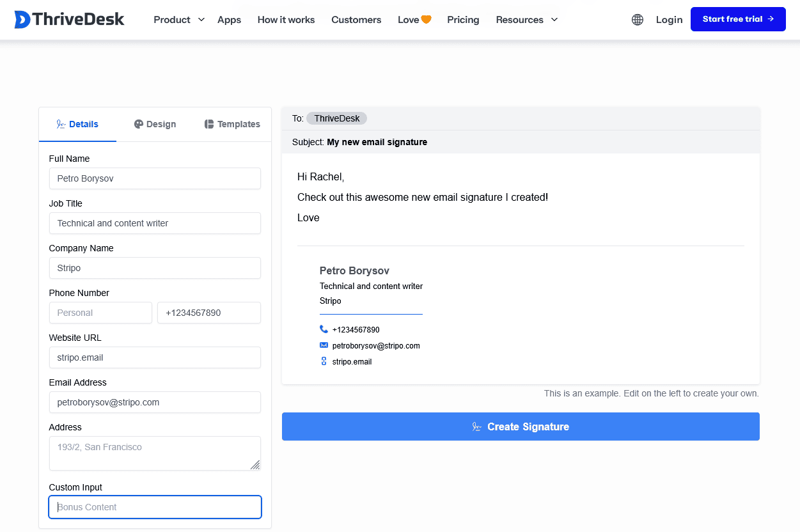
Task: Click the envelope icon in signature preview
Action: [324, 345]
